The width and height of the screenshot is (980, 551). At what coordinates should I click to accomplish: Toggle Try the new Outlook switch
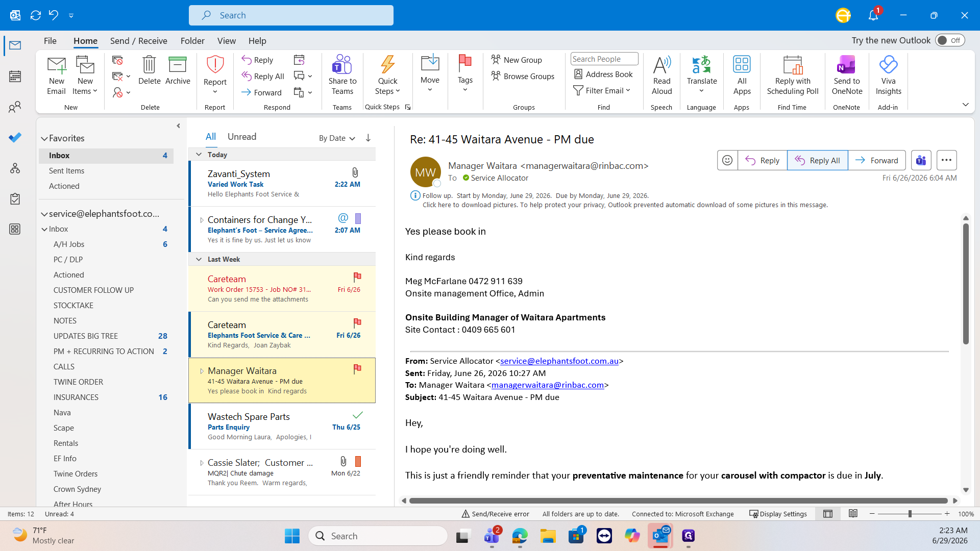[950, 40]
